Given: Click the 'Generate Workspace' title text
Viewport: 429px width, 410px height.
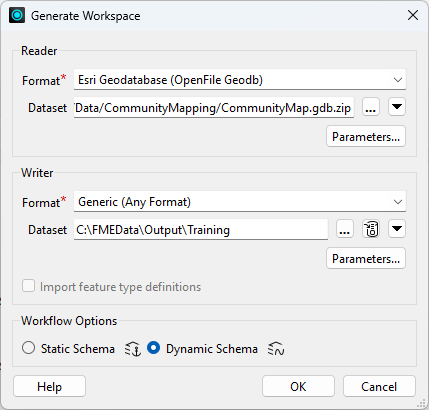Looking at the screenshot, I should click(86, 16).
